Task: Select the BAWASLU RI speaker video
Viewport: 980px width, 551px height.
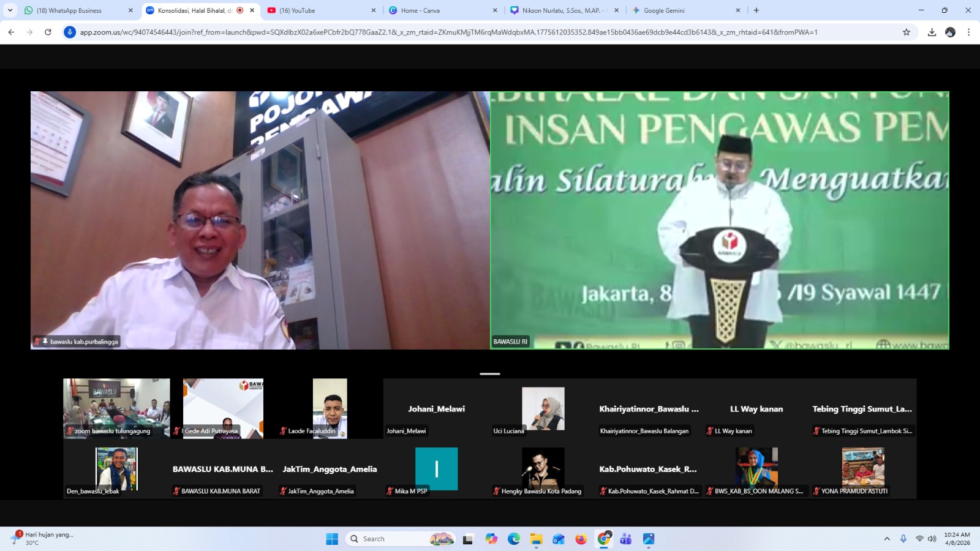Action: coord(720,220)
